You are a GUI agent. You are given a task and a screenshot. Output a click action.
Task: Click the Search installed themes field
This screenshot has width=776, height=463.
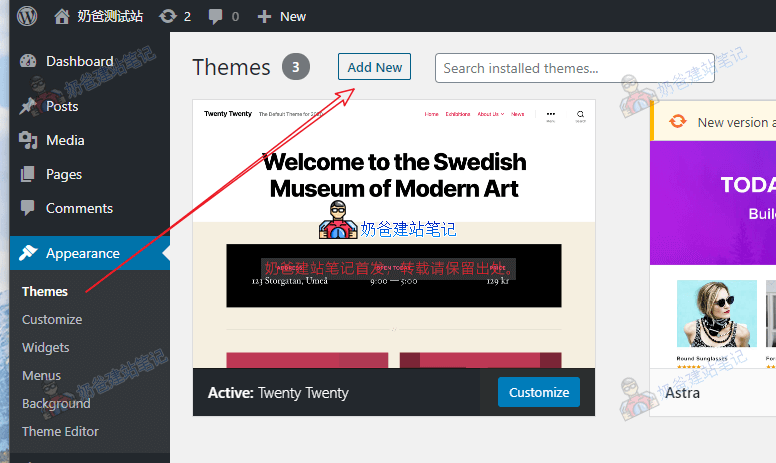coord(574,68)
